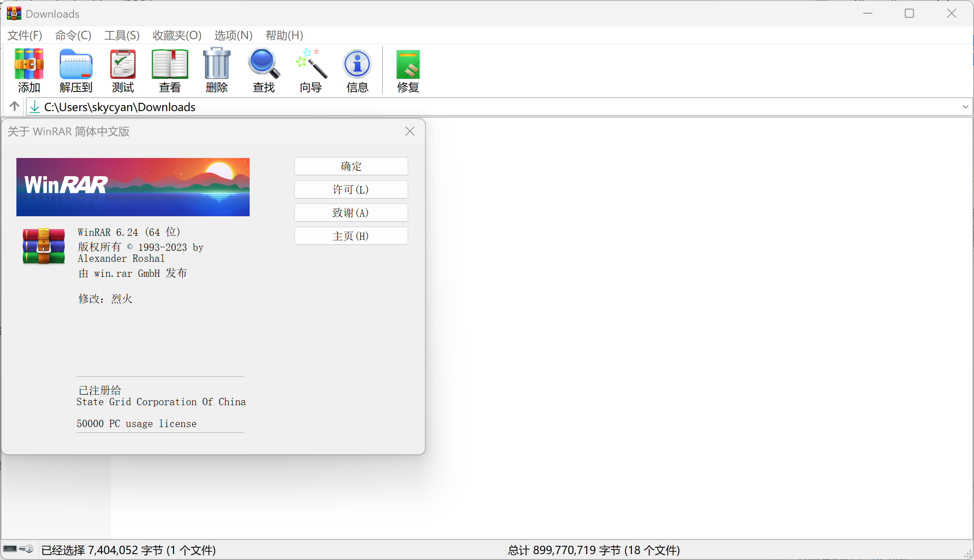This screenshot has width=974, height=560.
Task: Click the green download arrow in address bar
Action: click(35, 107)
